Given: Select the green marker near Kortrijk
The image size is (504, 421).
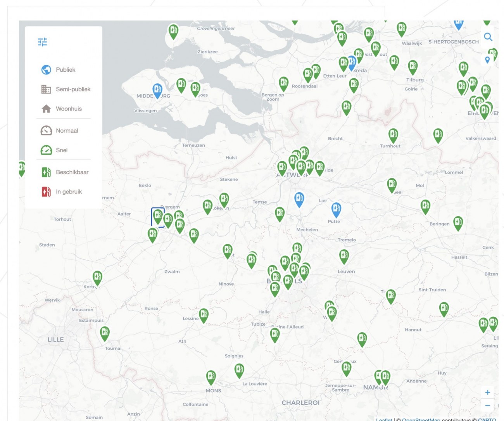Looking at the screenshot, I should 97,278.
